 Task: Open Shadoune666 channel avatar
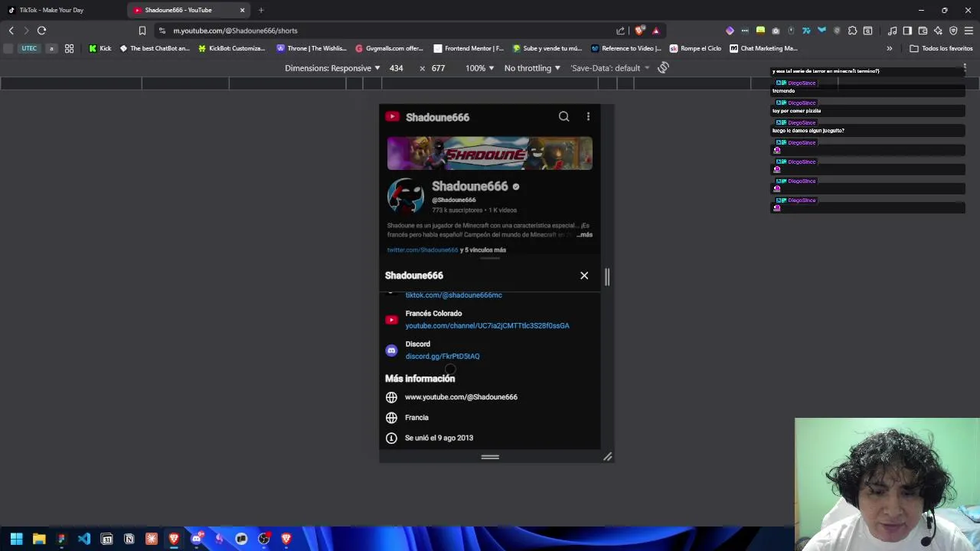405,197
